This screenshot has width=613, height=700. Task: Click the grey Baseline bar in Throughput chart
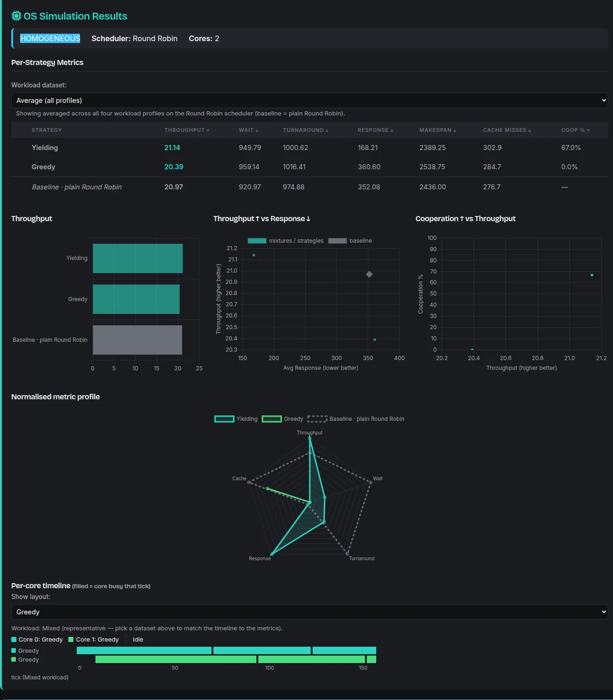pos(137,340)
